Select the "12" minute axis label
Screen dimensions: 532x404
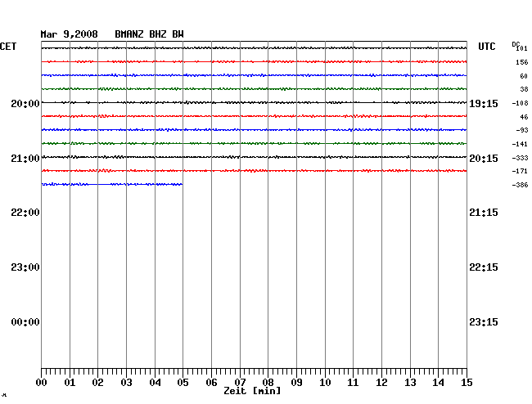[x=381, y=383]
